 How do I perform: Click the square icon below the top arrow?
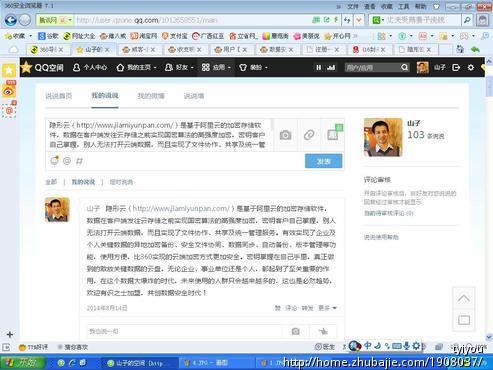(x=464, y=320)
